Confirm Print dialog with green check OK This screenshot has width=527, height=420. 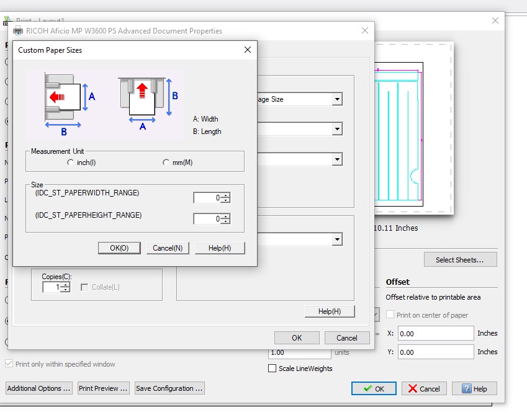(x=374, y=389)
